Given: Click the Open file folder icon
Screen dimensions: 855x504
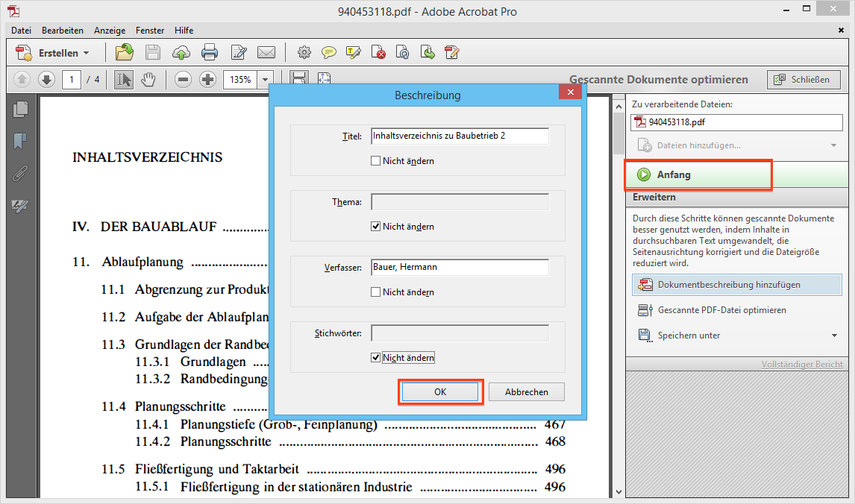Looking at the screenshot, I should pyautogui.click(x=124, y=52).
